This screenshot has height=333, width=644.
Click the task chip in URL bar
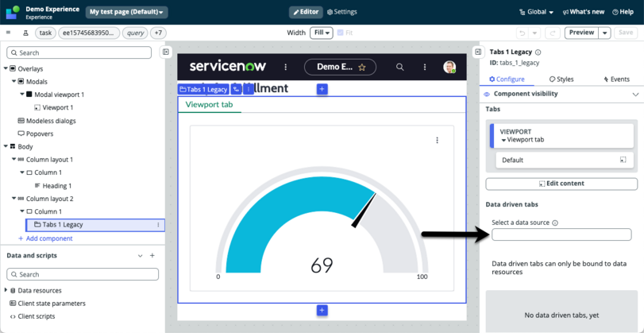[x=45, y=33]
